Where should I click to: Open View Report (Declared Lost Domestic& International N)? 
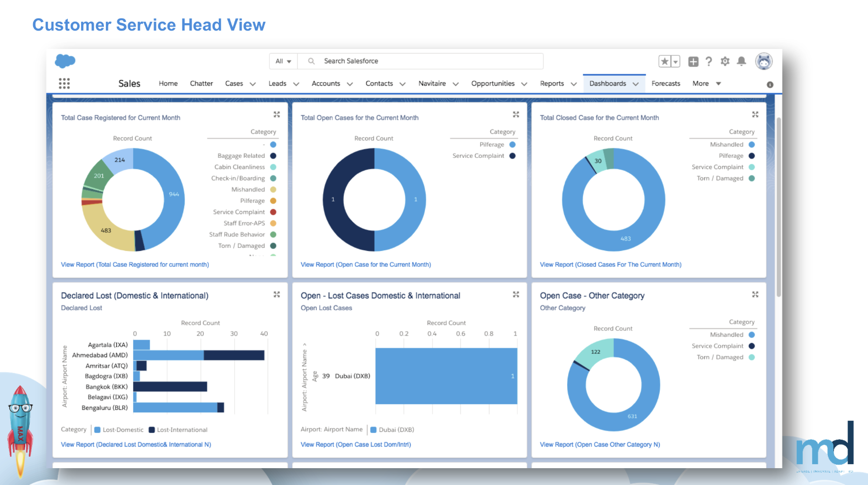[x=136, y=445]
